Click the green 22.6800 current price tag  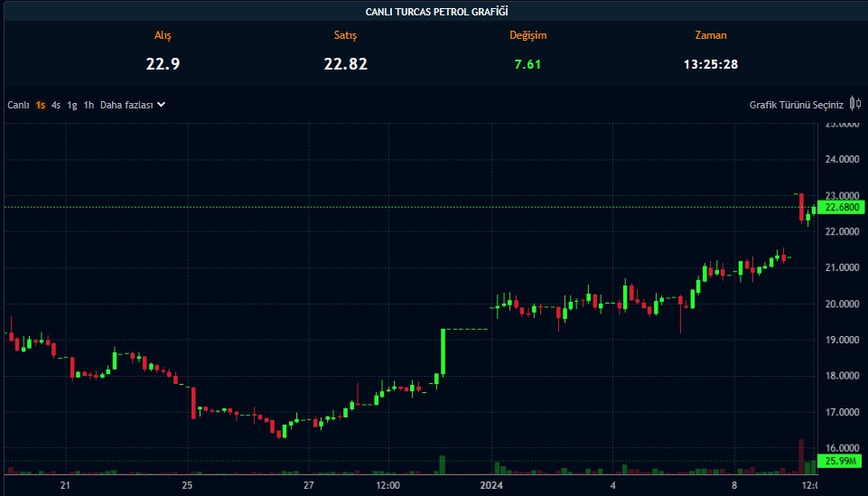tap(841, 208)
